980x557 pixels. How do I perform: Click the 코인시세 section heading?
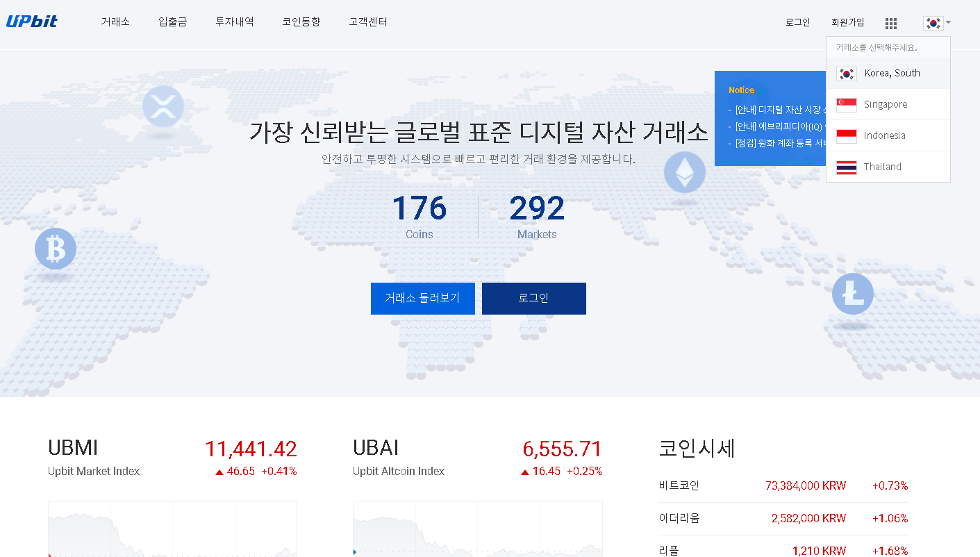point(697,449)
